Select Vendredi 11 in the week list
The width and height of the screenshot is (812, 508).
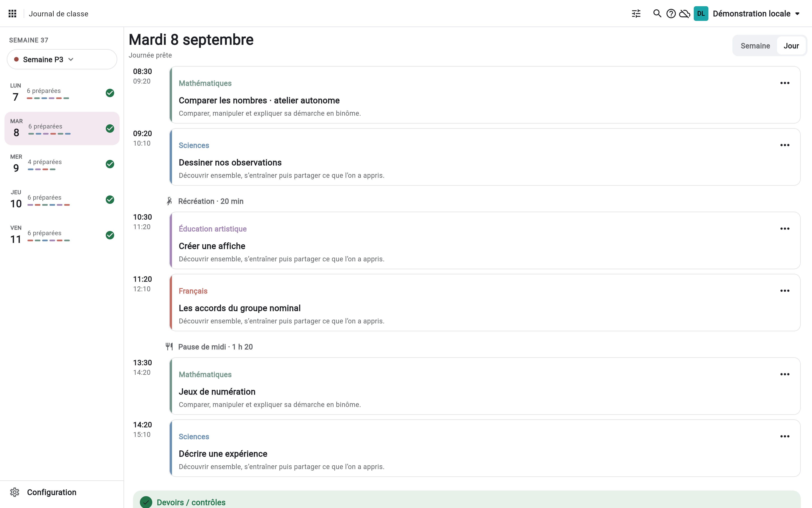tap(62, 235)
